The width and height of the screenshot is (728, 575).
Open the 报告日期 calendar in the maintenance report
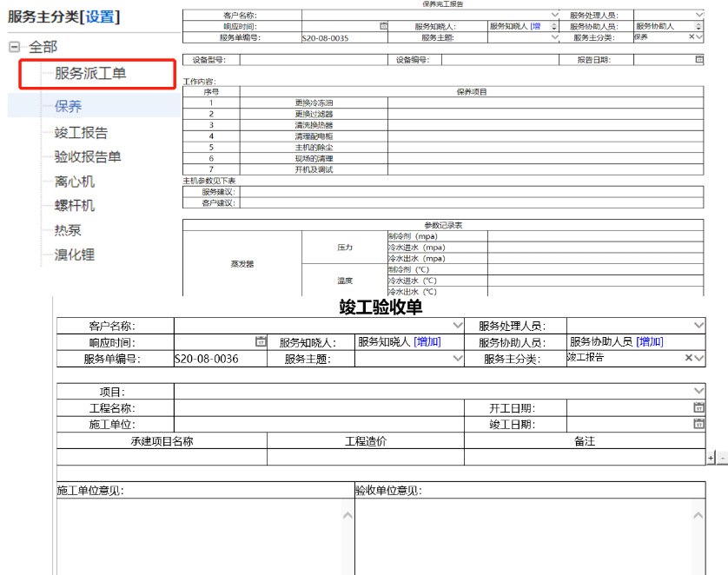[698, 60]
